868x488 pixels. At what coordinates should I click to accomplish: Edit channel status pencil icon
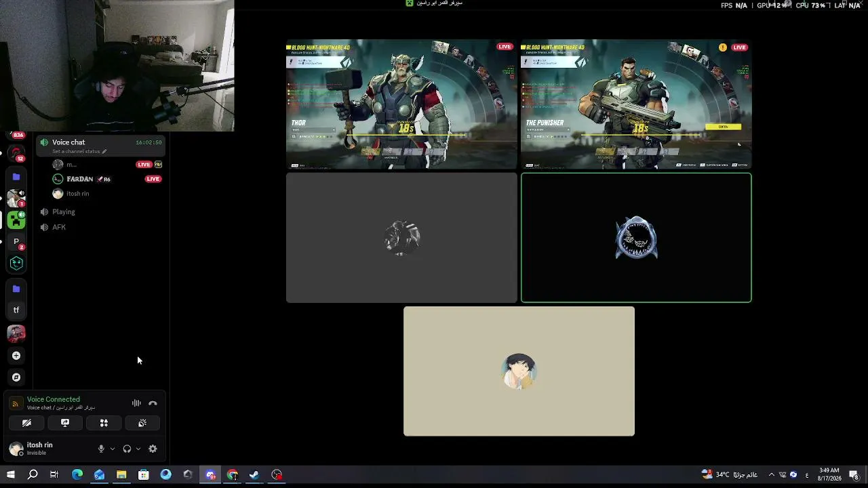click(104, 152)
